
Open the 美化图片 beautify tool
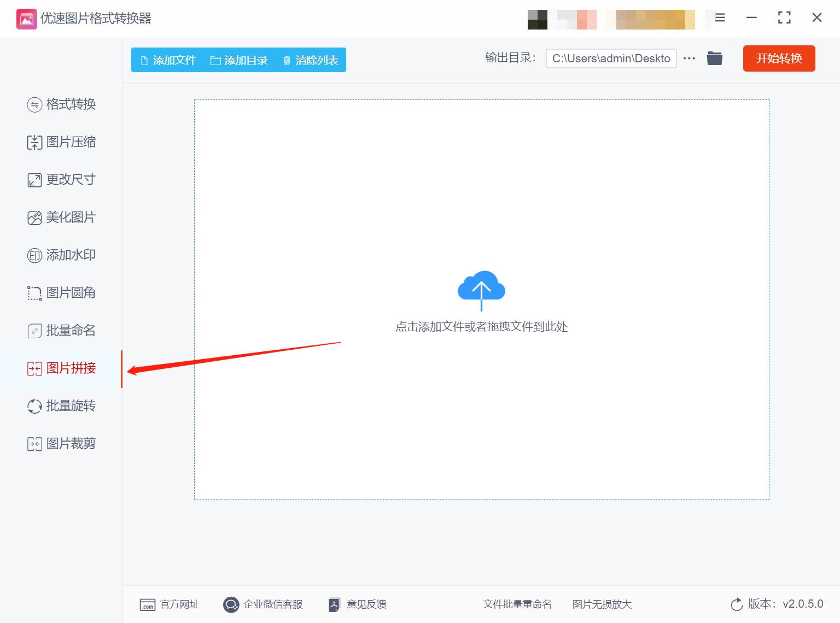coord(62,217)
